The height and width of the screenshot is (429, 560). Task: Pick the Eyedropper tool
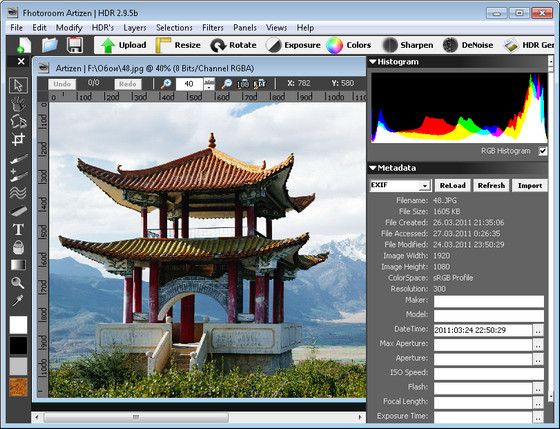click(18, 300)
